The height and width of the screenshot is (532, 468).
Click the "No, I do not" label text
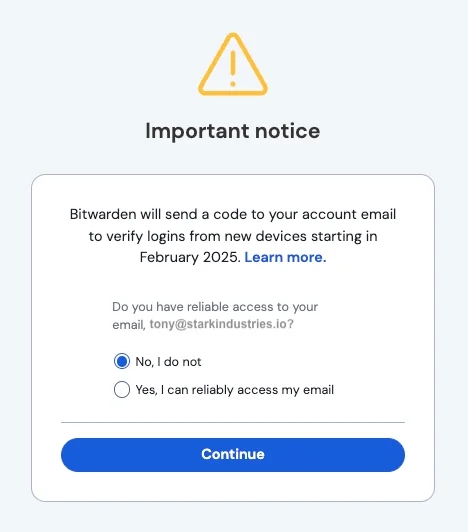pos(168,362)
